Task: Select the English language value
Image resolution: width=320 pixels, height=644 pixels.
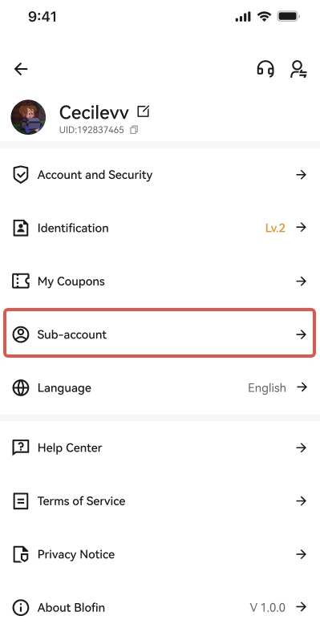Action: coord(267,388)
